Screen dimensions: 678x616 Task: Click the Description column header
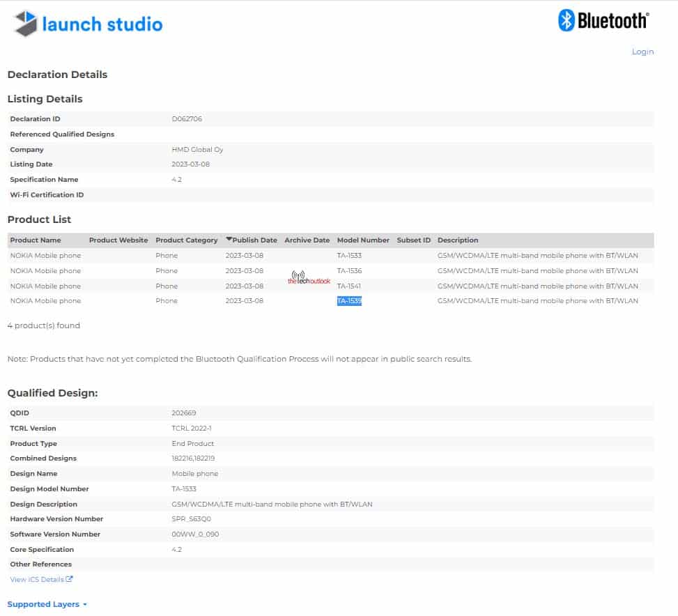459,240
